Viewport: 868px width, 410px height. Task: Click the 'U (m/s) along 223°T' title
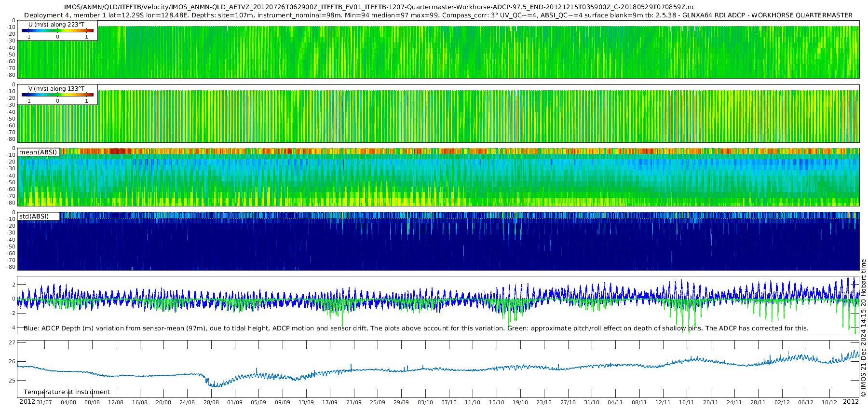[x=56, y=25]
